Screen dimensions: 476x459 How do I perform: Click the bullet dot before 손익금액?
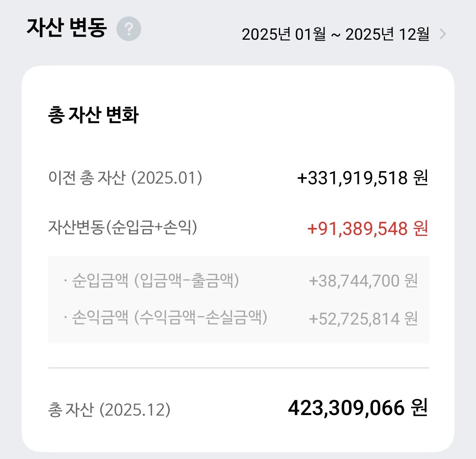click(x=65, y=318)
